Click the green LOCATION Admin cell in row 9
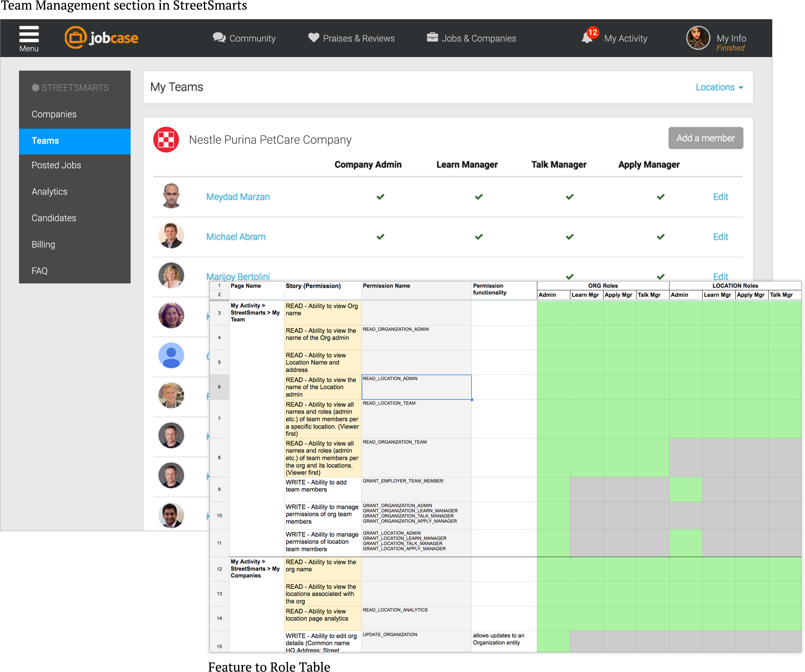Viewport: 805px width, 672px height. coord(685,489)
